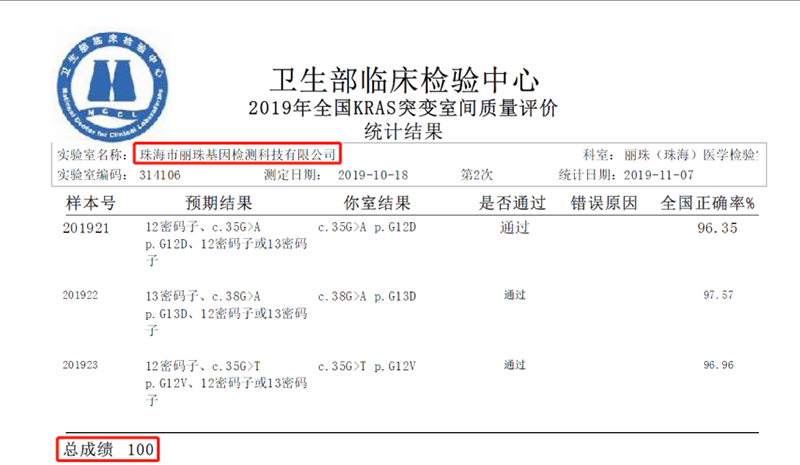
Task: Click the 样本号 column header
Action: 91,203
